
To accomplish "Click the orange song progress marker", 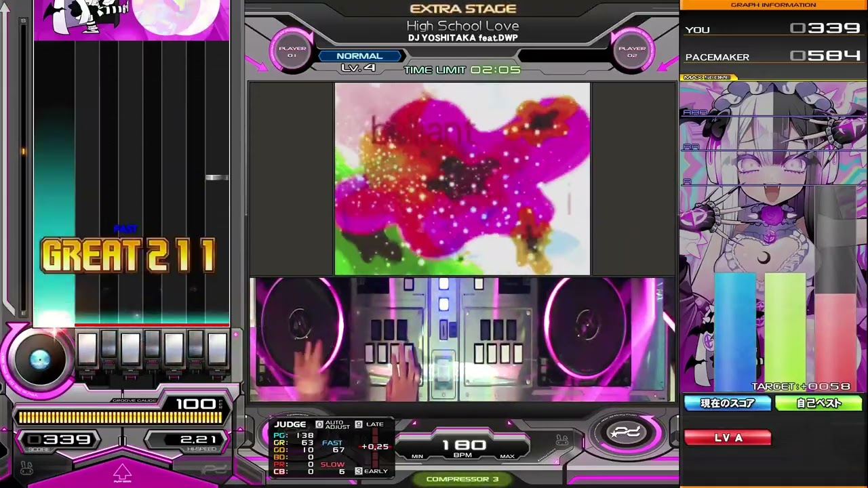I will click(x=23, y=151).
